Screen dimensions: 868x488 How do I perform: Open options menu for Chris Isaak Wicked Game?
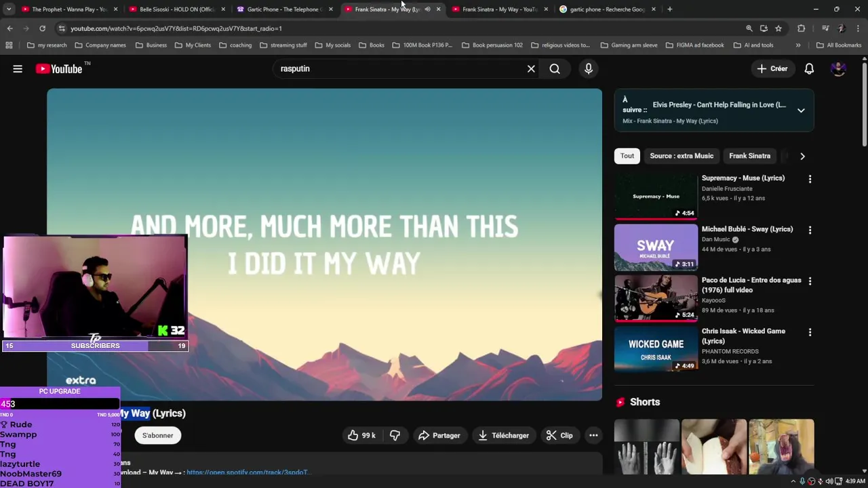810,332
